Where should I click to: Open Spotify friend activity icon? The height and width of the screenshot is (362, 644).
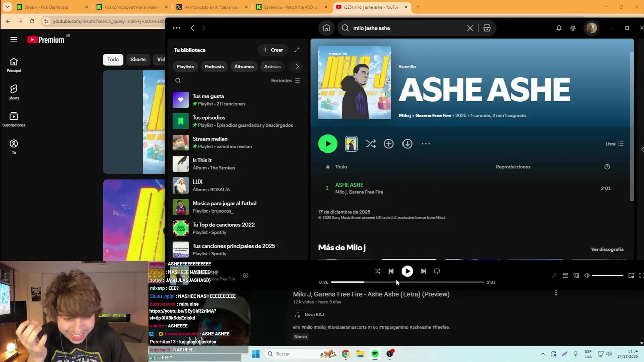click(573, 28)
